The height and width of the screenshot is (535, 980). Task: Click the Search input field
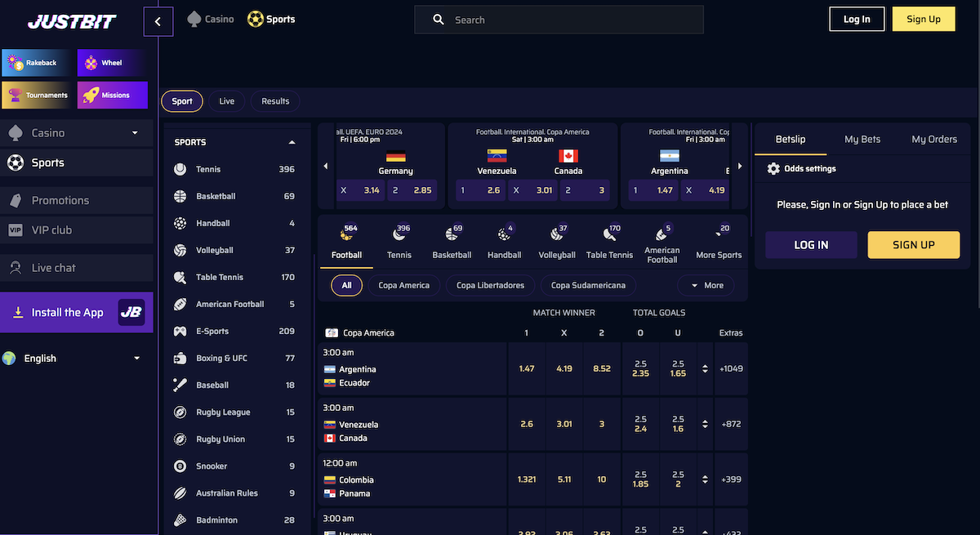[x=559, y=20]
